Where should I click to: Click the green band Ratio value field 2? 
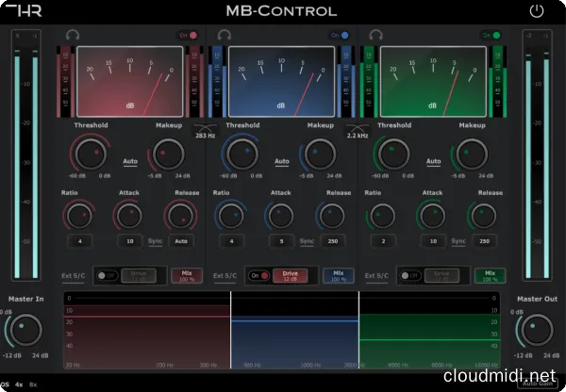pyautogui.click(x=383, y=241)
